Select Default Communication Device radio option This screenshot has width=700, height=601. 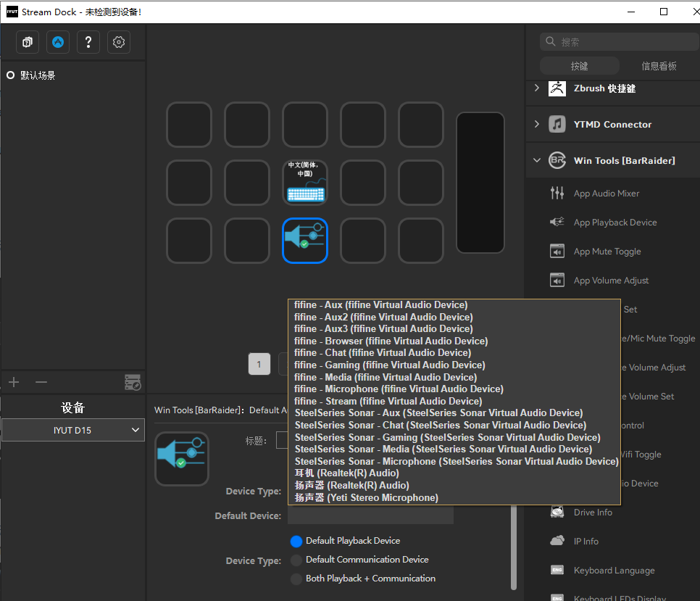click(296, 560)
